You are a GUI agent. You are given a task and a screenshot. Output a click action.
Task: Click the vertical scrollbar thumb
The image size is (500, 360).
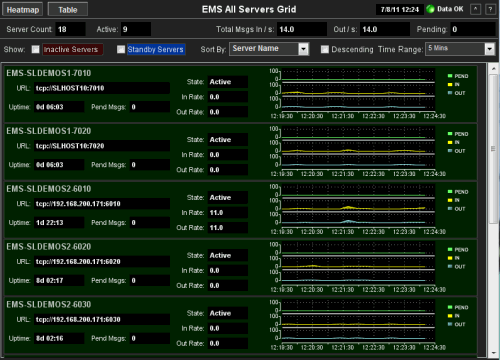click(493, 149)
